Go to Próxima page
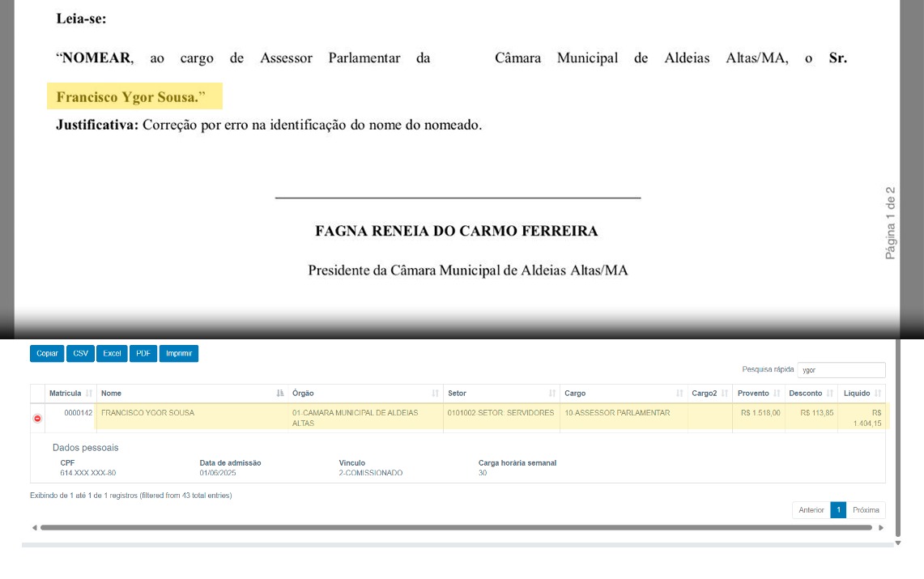924x579 pixels. click(x=866, y=510)
